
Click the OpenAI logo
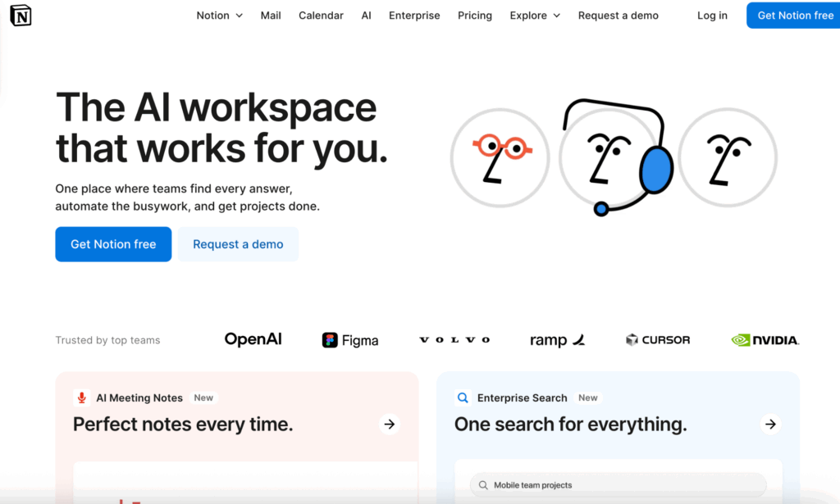tap(253, 340)
